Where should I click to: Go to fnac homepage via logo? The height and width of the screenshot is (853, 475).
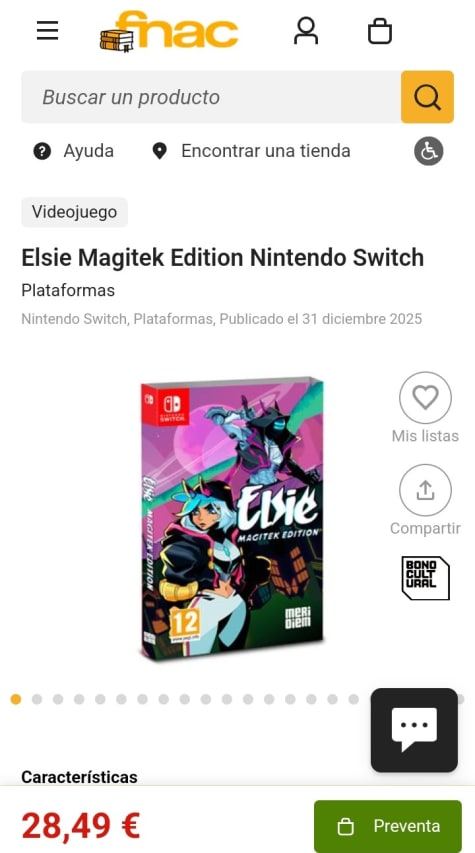coord(169,31)
